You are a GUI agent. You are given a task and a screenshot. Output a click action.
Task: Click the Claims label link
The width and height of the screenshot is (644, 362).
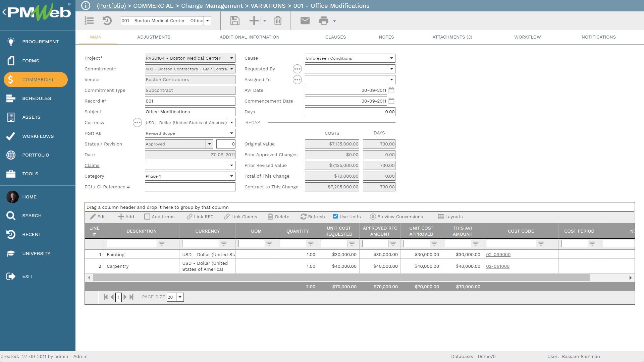click(x=92, y=165)
